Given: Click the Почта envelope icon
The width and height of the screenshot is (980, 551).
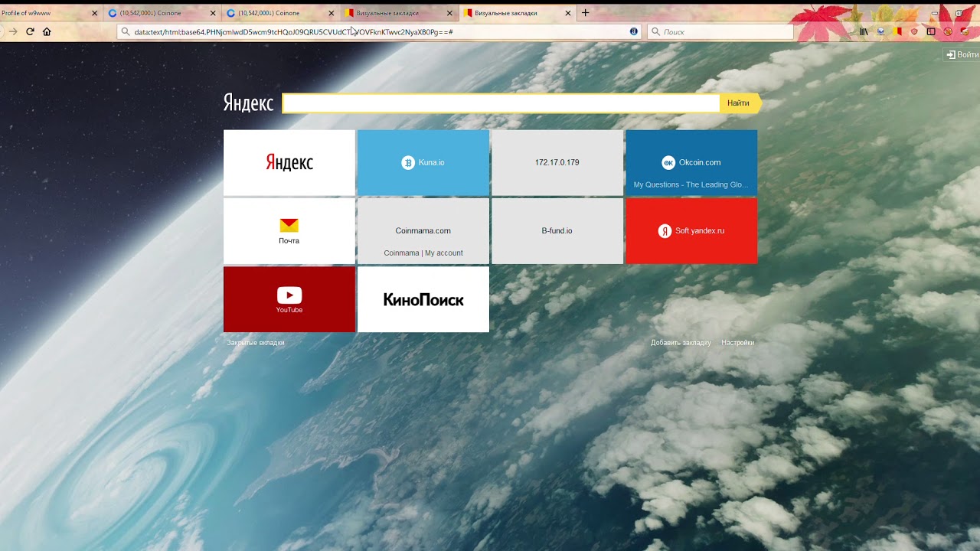Looking at the screenshot, I should point(289,225).
